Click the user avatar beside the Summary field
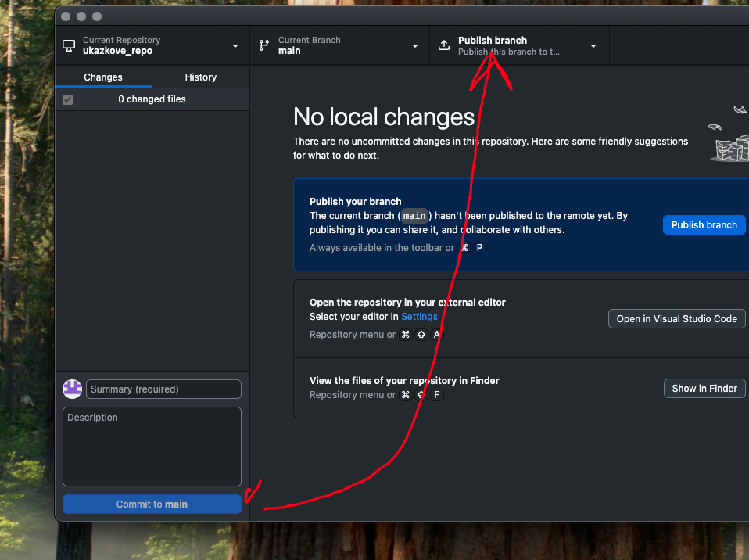The image size is (749, 560). (72, 389)
